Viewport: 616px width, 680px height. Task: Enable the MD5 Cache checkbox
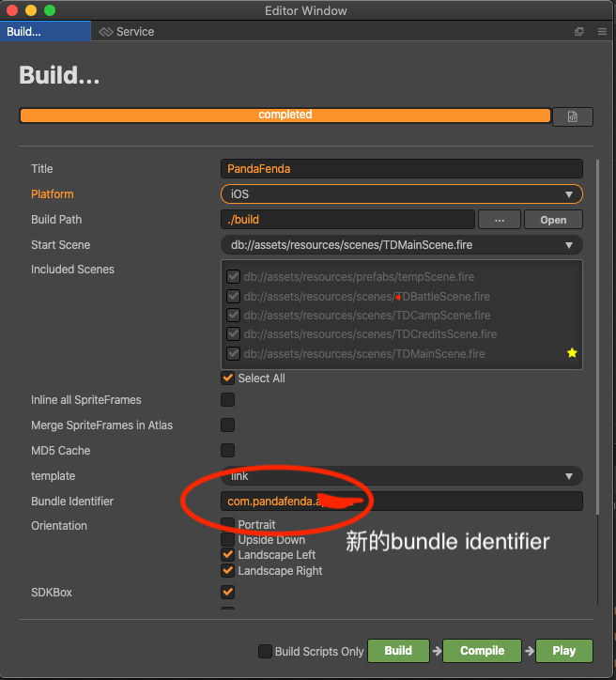(227, 451)
